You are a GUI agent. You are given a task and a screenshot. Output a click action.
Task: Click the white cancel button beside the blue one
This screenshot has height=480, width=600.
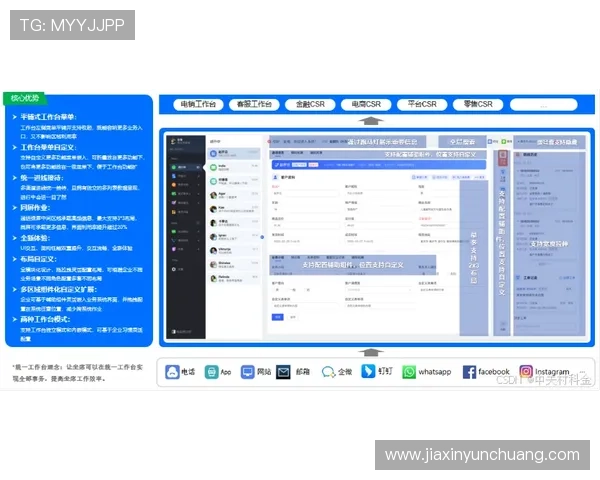(x=293, y=317)
